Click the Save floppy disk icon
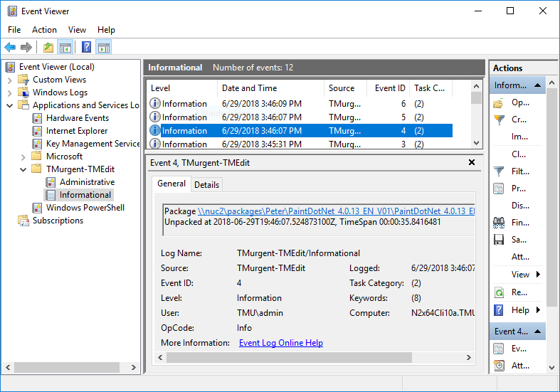This screenshot has width=560, height=392. point(499,240)
